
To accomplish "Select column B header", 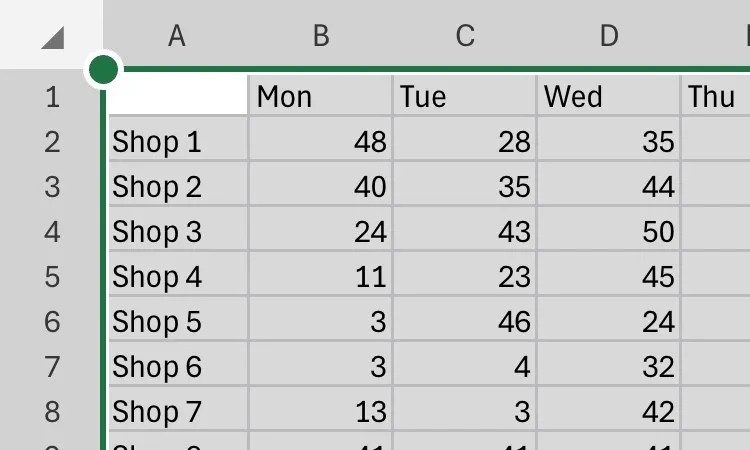I will coord(321,36).
